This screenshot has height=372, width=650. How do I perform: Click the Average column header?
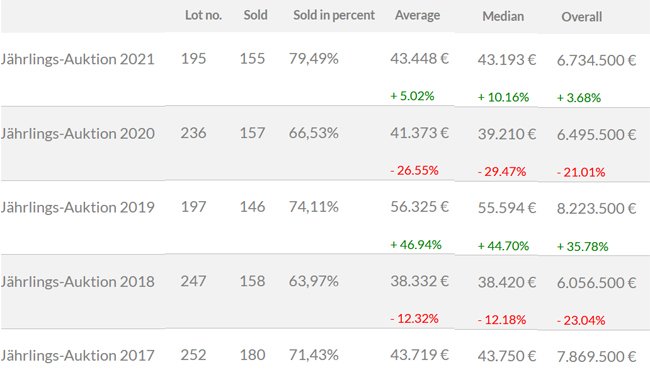pos(417,15)
